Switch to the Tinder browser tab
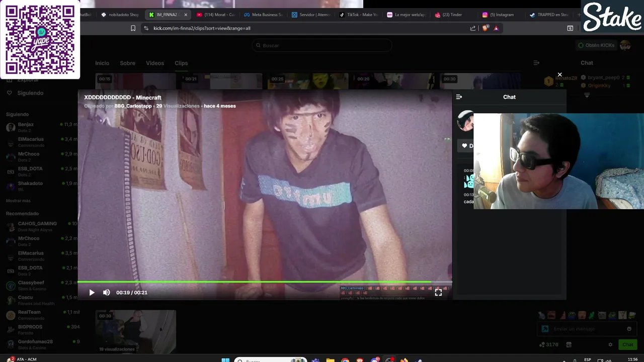The width and height of the screenshot is (644, 362). (x=452, y=15)
